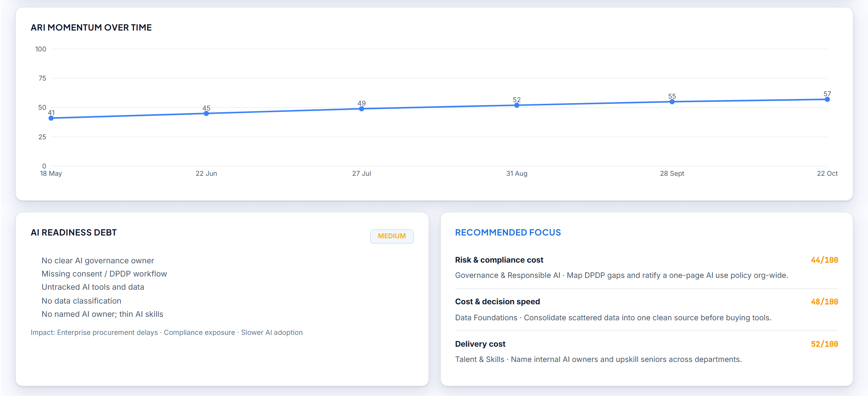Click the 75 y-axis label
The height and width of the screenshot is (396, 868).
click(42, 78)
